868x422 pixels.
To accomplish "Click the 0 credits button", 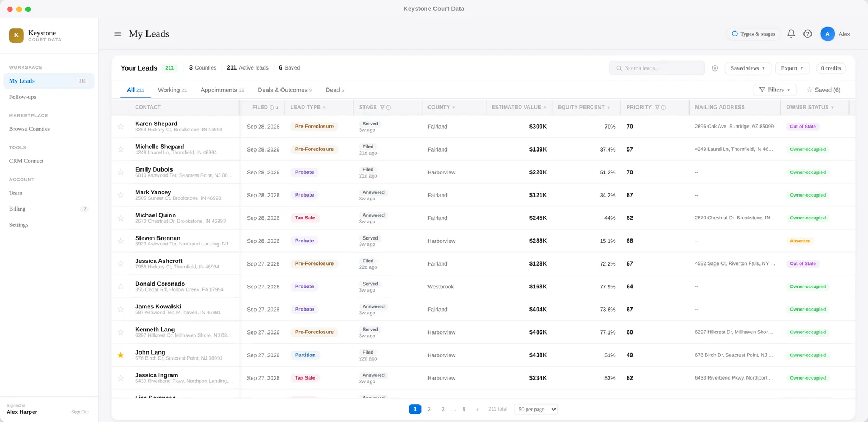I will (x=831, y=68).
